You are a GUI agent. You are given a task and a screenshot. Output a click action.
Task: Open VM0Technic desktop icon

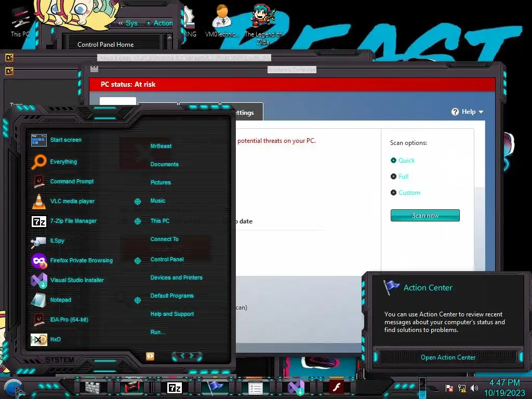[222, 21]
